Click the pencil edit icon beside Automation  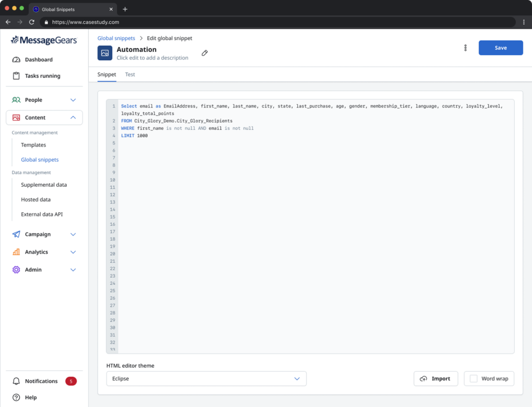(x=205, y=53)
